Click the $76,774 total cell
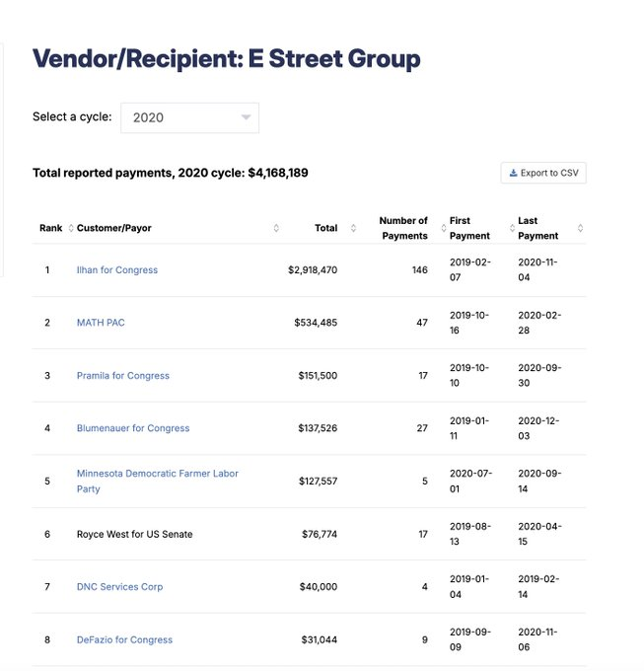Image resolution: width=644 pixels, height=671 pixels. click(320, 534)
